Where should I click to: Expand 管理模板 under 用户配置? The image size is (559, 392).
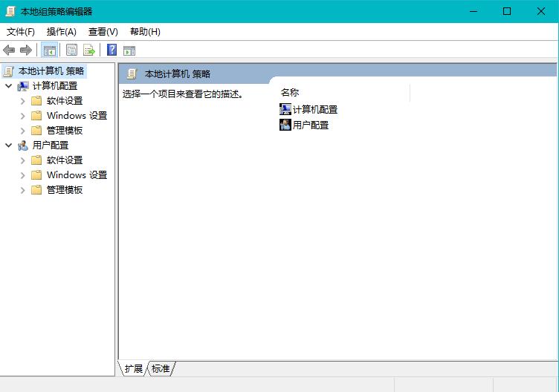[23, 190]
